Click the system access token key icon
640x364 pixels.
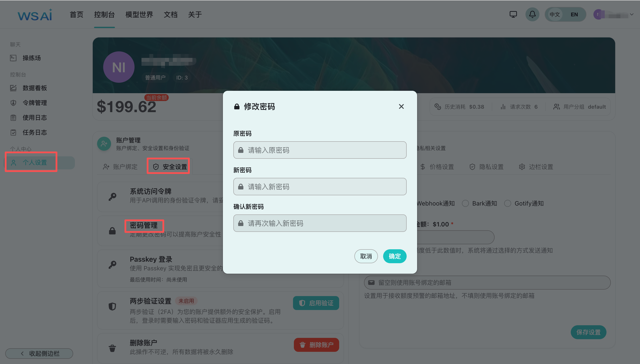click(113, 197)
